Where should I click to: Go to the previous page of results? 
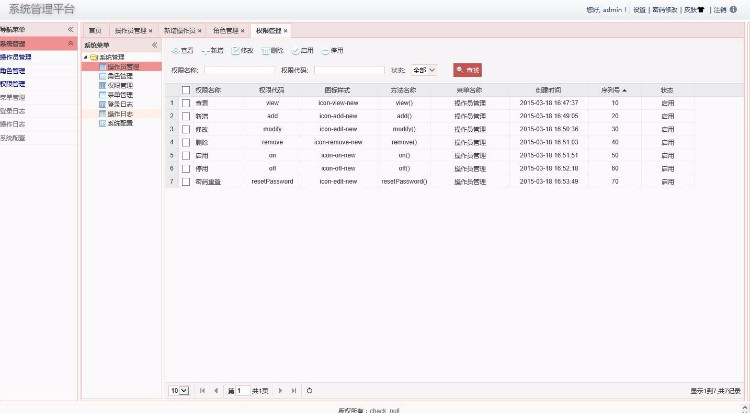(216, 391)
